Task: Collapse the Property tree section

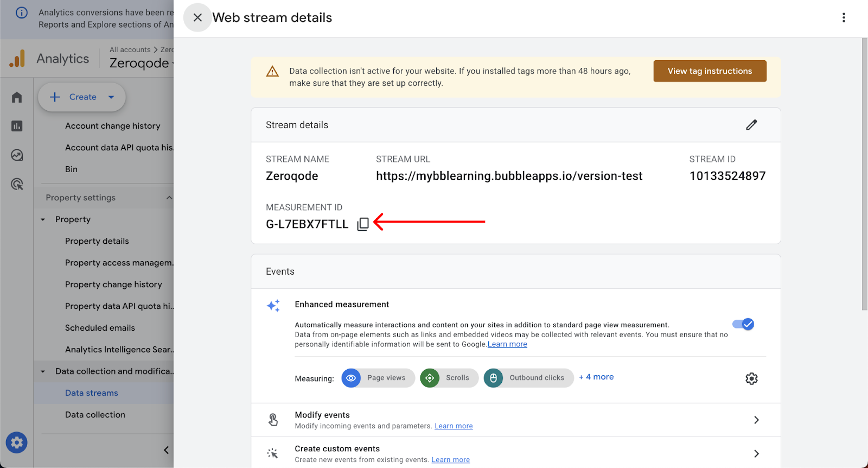Action: click(43, 219)
